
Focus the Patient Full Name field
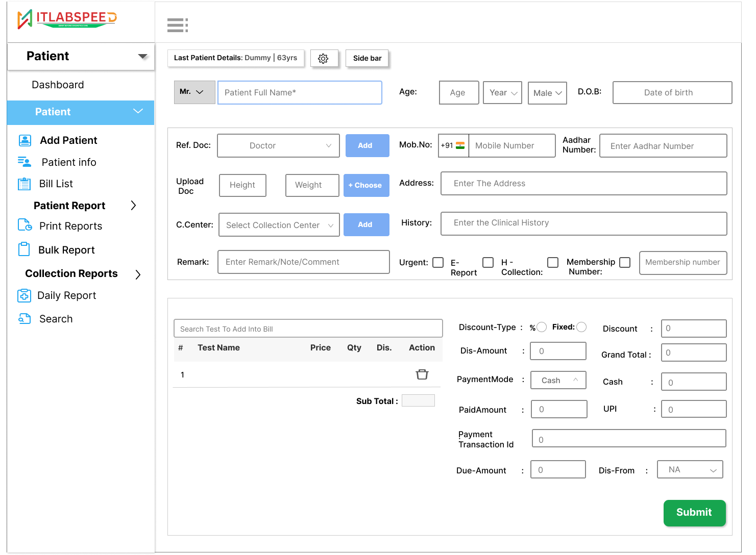click(300, 92)
